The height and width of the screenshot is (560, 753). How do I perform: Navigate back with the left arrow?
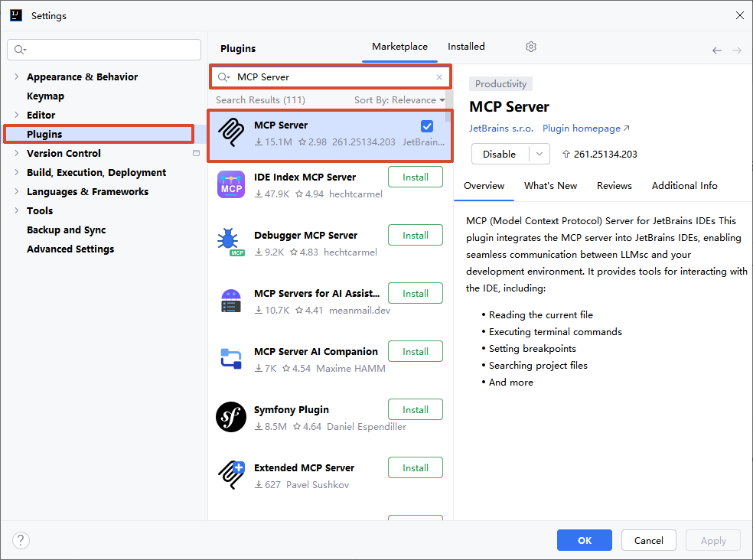pyautogui.click(x=717, y=50)
